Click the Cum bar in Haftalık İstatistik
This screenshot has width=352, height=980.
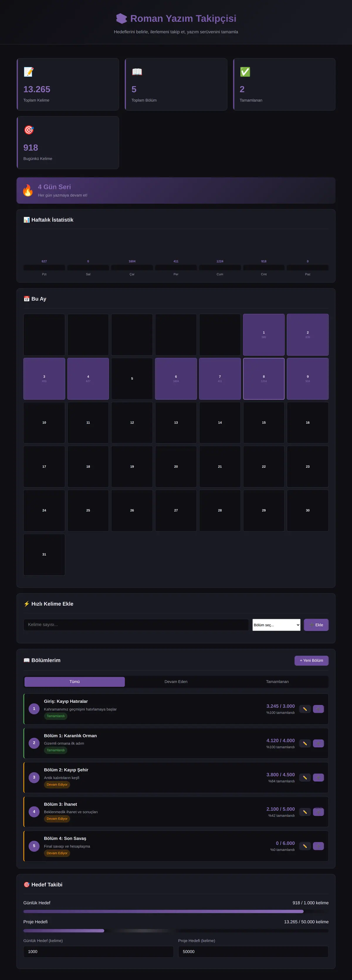[x=220, y=267]
